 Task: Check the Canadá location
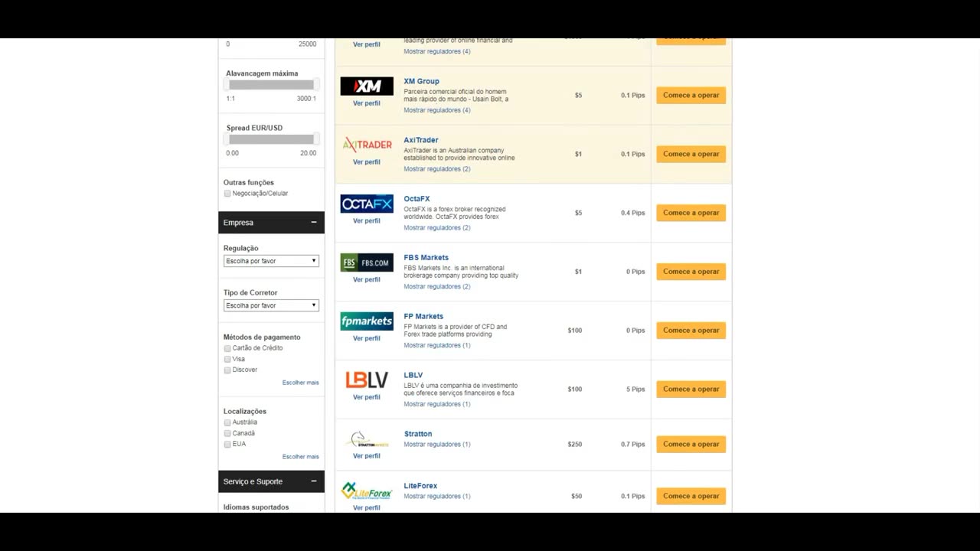point(227,433)
